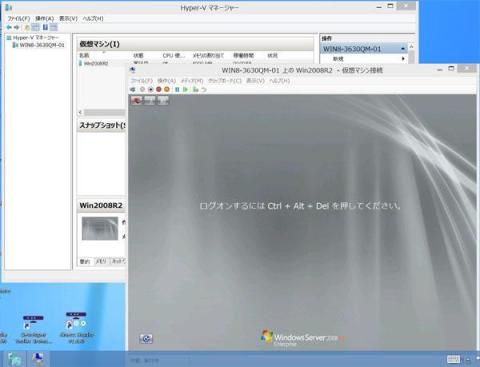Click the VM connection window title icon
The height and width of the screenshot is (367, 480).
click(133, 70)
